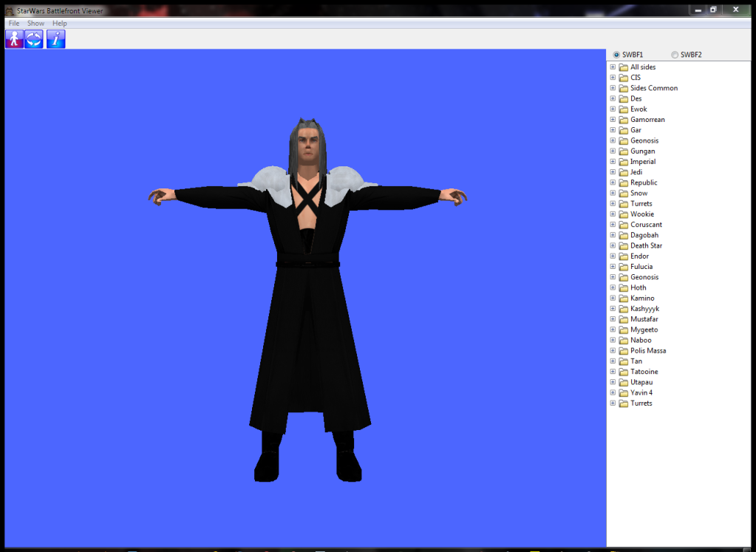The height and width of the screenshot is (552, 756).
Task: Select the Kashyyyk folder icon
Action: click(x=624, y=309)
